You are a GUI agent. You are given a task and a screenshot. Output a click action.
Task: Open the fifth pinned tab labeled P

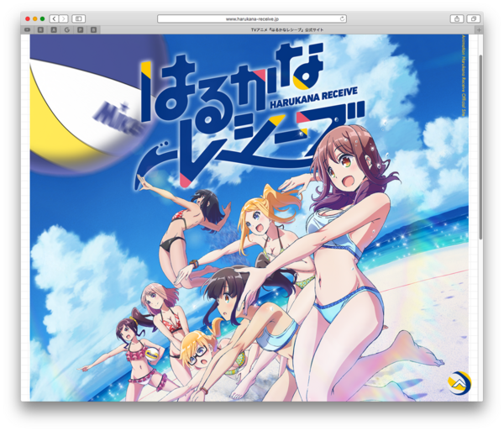coord(80,29)
